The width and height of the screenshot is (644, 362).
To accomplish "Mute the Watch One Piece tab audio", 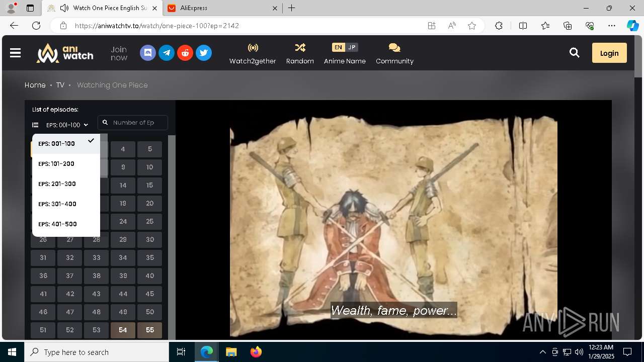I will click(64, 8).
